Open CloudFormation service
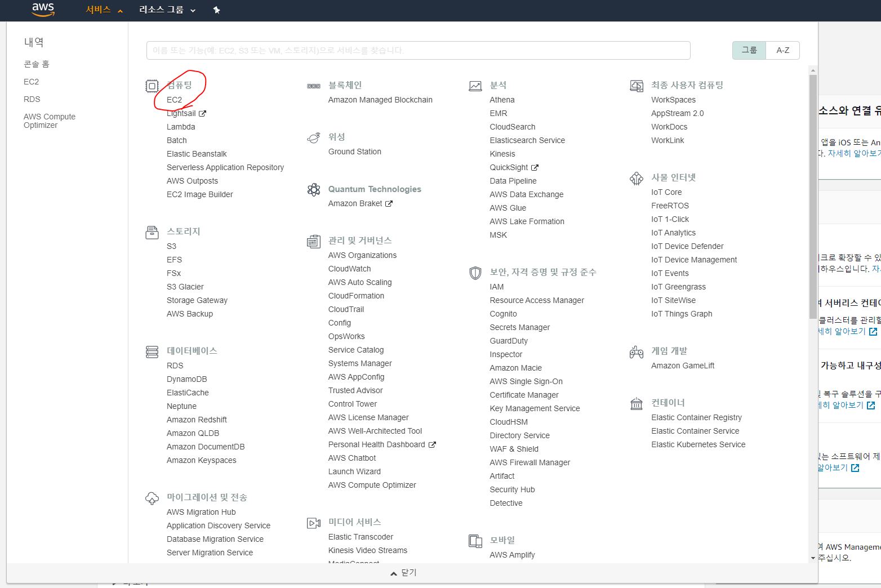 click(356, 296)
